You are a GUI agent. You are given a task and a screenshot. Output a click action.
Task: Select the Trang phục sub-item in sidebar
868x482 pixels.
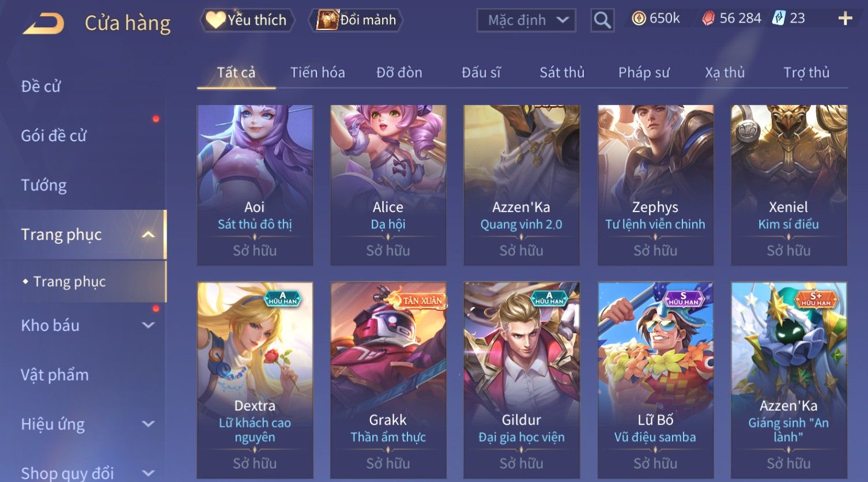click(x=69, y=281)
